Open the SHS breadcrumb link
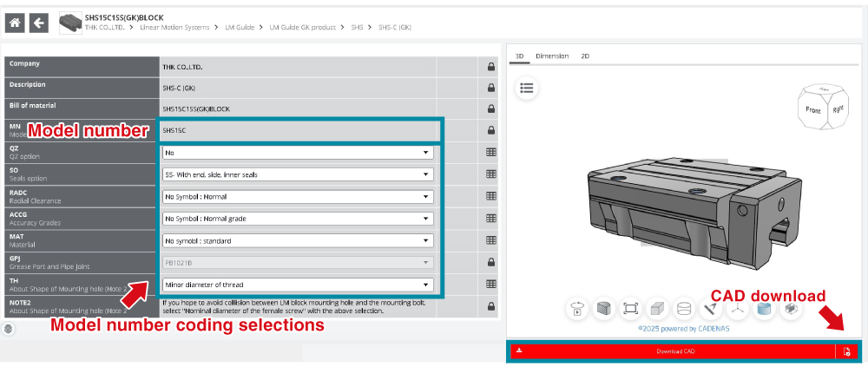Screen dimensions: 868x367 pos(357,27)
